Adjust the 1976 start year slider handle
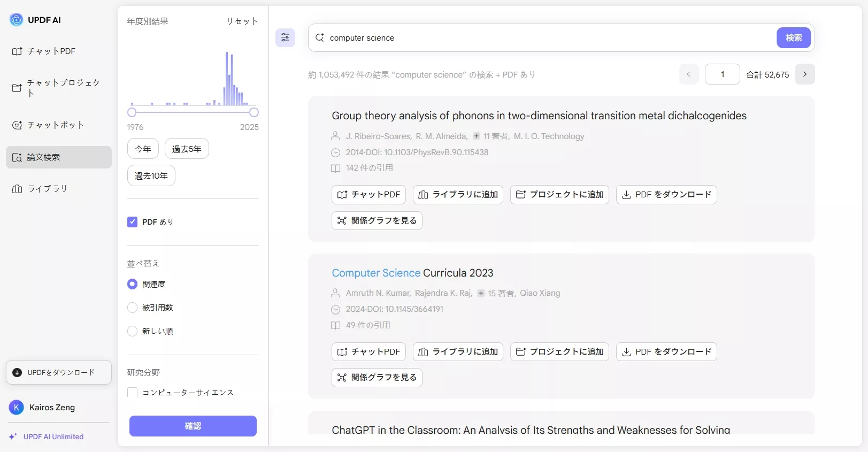 tap(132, 112)
